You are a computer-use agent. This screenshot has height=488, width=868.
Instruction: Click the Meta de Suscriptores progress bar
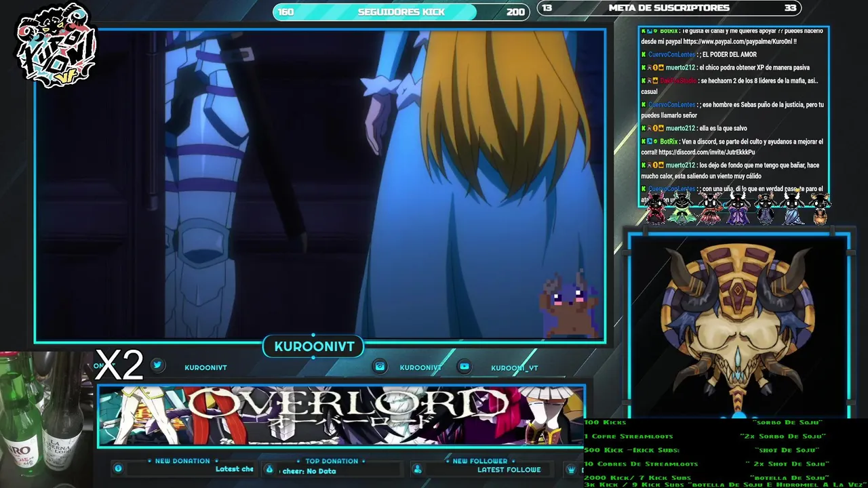tap(669, 8)
